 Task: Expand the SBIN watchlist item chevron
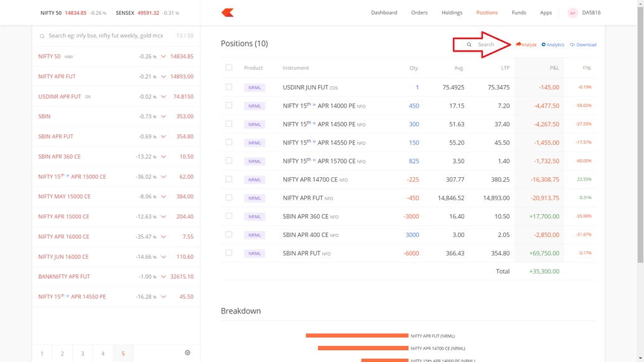[163, 116]
